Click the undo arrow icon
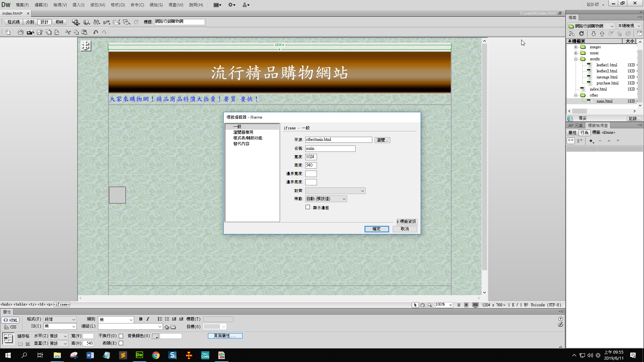The width and height of the screenshot is (644, 362). point(96,32)
